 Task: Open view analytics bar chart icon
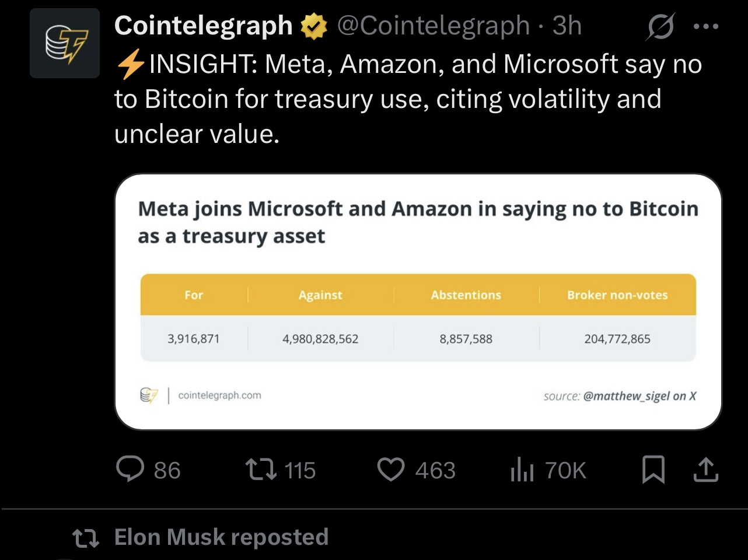coord(522,470)
